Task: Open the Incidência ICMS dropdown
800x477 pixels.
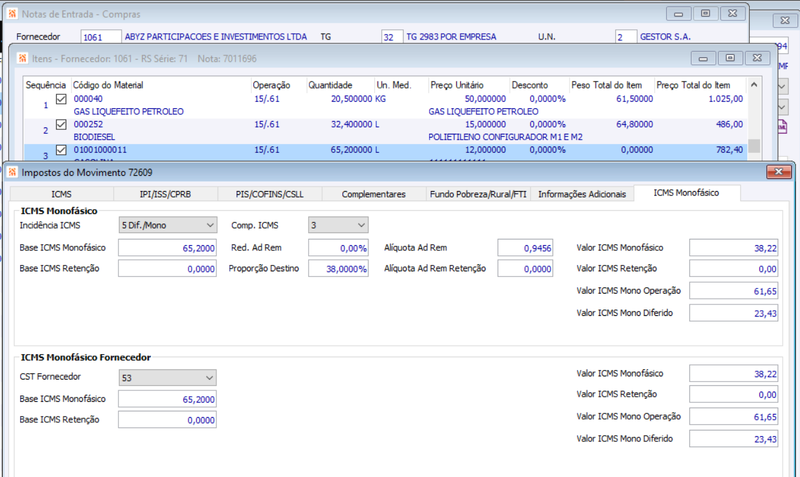Action: [x=167, y=225]
